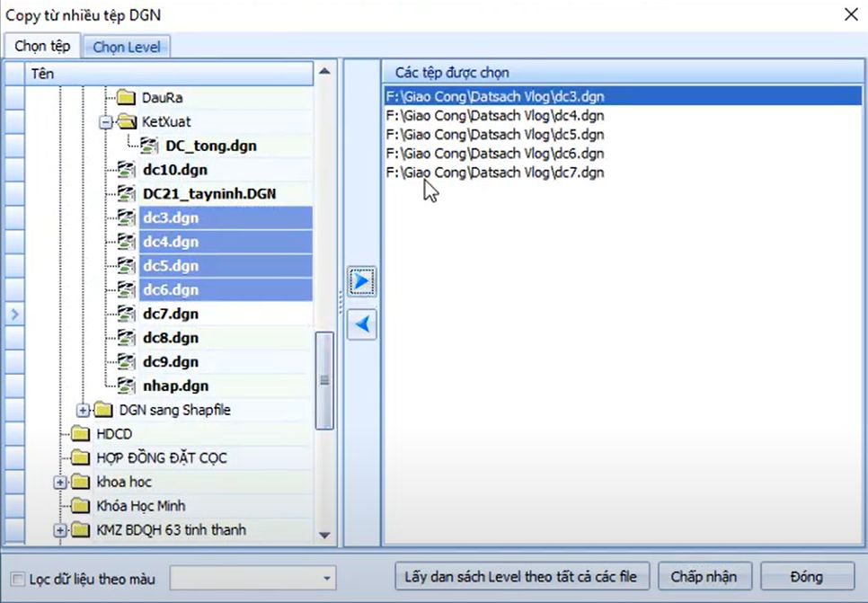
Task: Switch to the Chọn Level tab
Action: pos(126,46)
